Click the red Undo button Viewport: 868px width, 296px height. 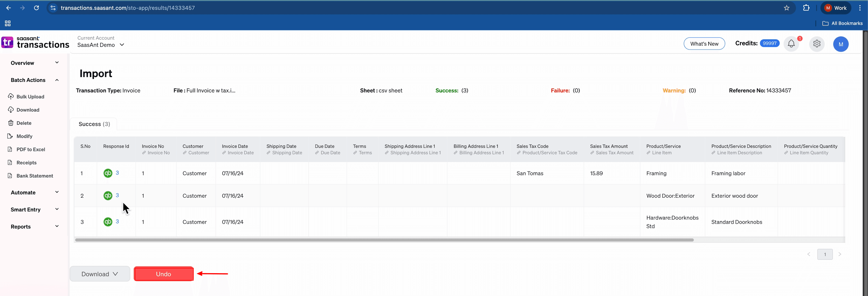click(x=163, y=274)
